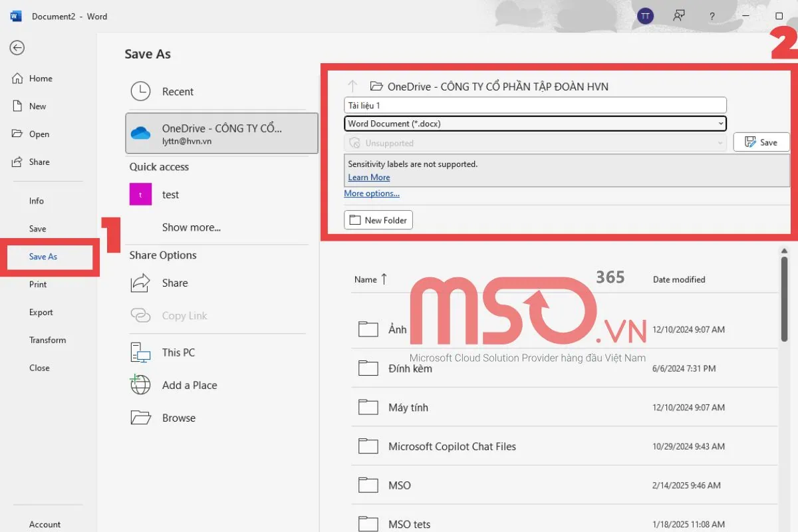Switch to the Info section

point(36,200)
